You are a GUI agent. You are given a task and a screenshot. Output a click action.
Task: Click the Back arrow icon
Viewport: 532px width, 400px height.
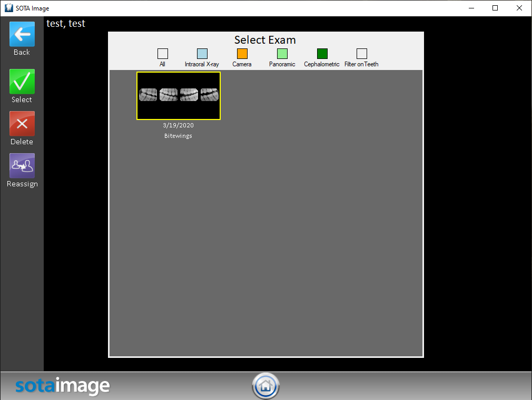[22, 35]
